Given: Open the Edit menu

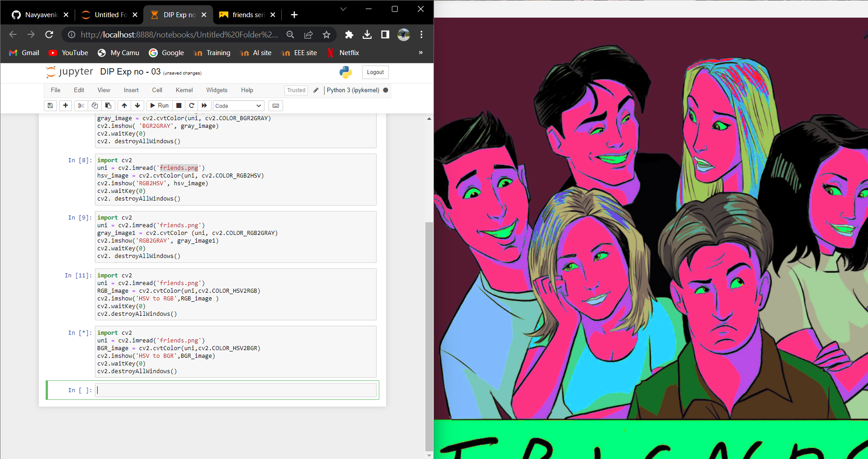Looking at the screenshot, I should [x=79, y=90].
